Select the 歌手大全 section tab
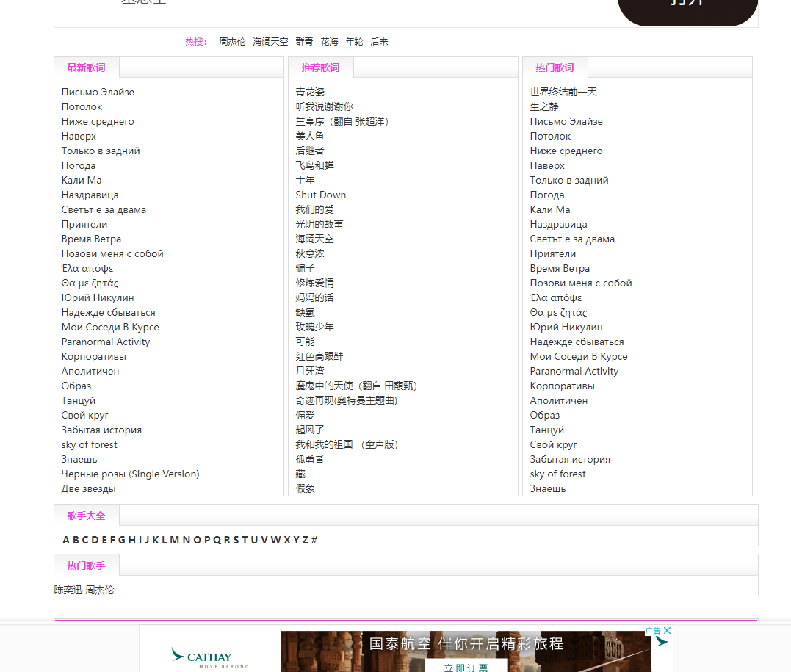This screenshot has height=672, width=791. (86, 516)
